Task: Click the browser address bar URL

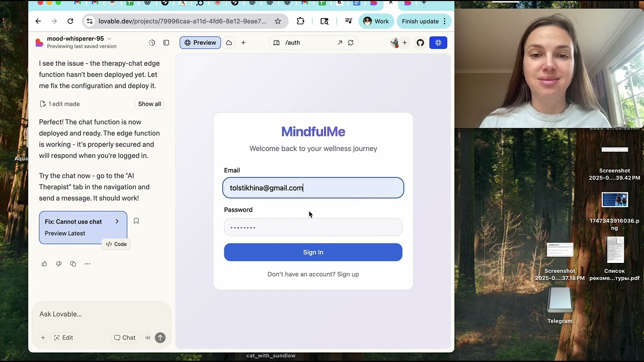Action: pos(182,21)
